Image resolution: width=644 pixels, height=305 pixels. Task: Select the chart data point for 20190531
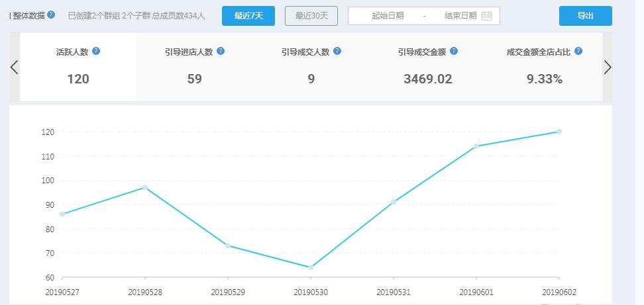[394, 202]
